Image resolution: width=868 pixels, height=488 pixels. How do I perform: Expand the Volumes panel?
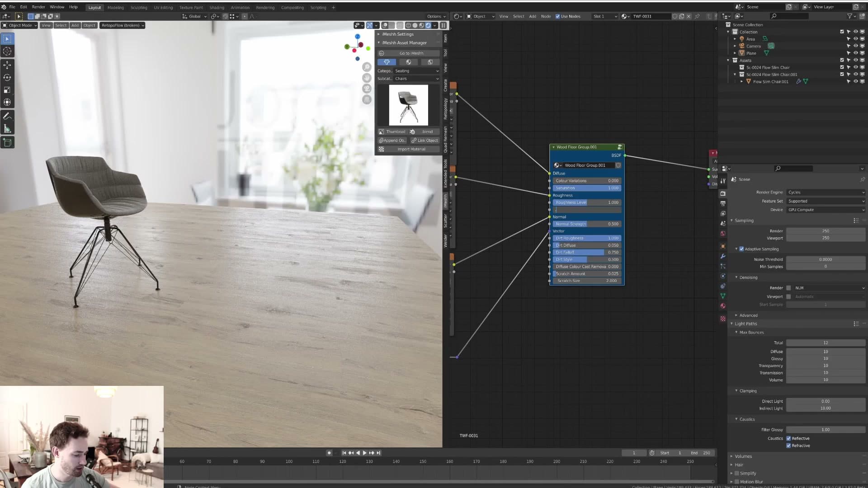(x=743, y=456)
